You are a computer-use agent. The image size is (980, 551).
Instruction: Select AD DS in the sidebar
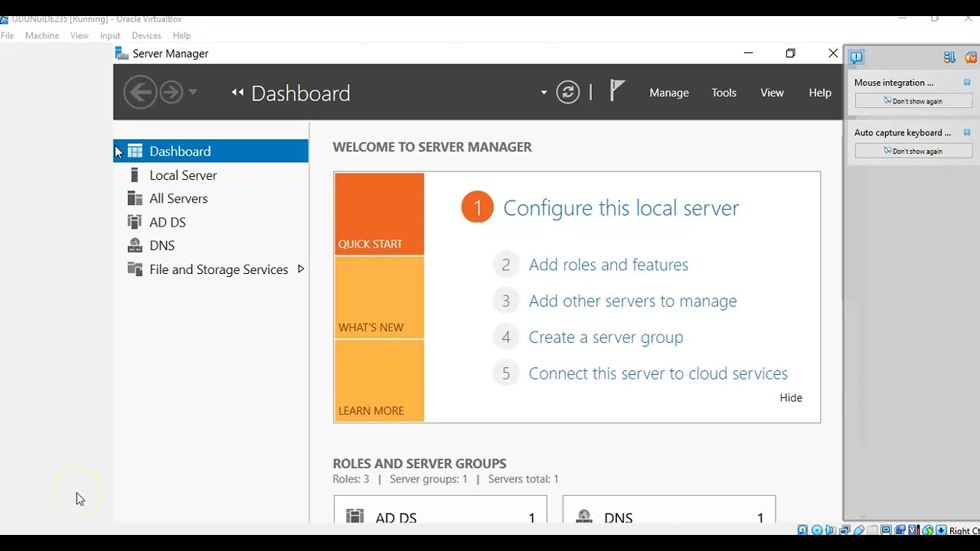pos(211,222)
